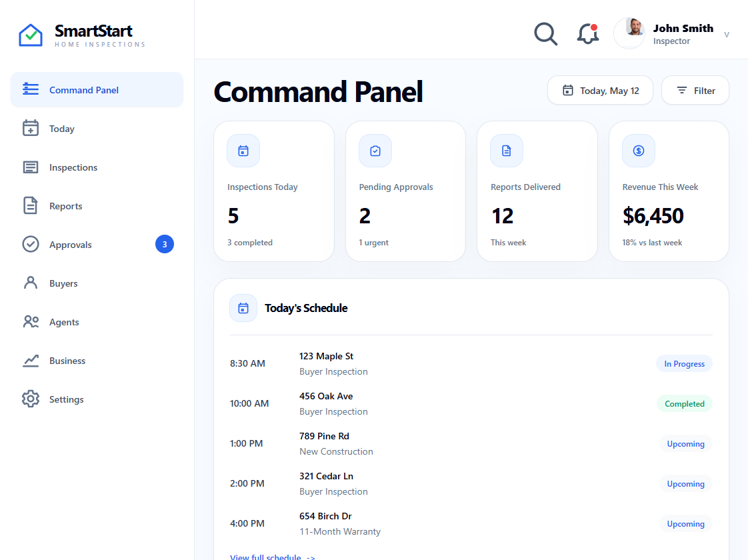Open the 456 Oak Ave inspection
Image resolution: width=748 pixels, height=560 pixels.
click(x=471, y=403)
